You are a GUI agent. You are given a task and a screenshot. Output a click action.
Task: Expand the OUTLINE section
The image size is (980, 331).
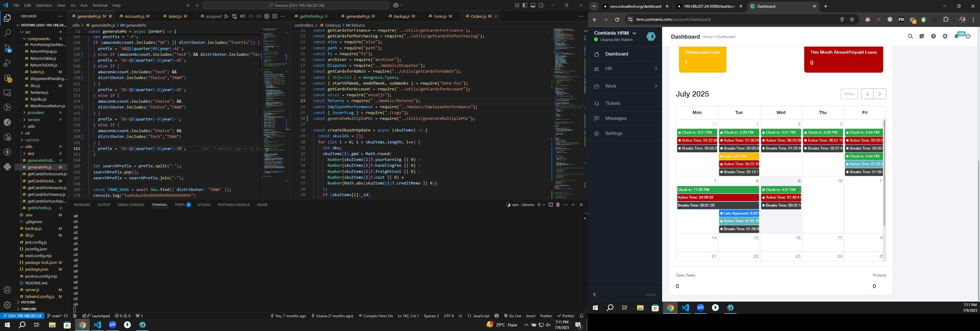pos(28,302)
